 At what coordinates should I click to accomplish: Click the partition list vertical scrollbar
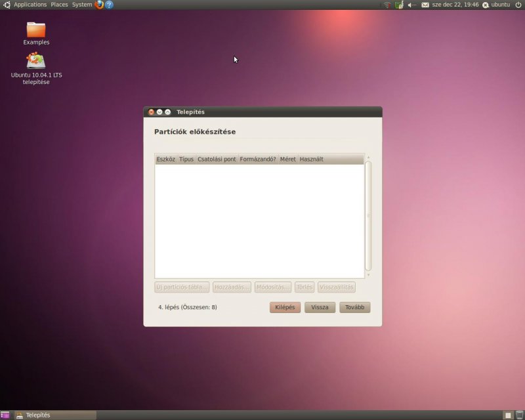(x=368, y=216)
